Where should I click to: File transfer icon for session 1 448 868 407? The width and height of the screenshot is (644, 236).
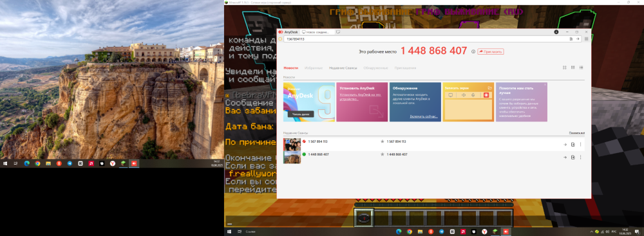(x=573, y=157)
